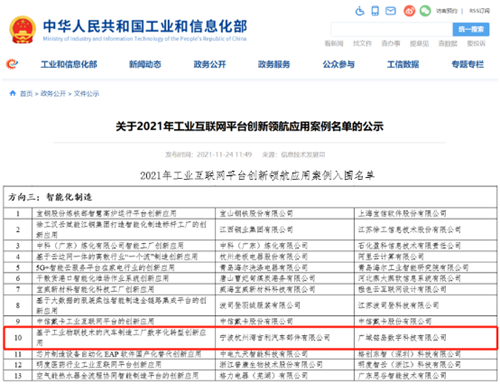Open the 专题专栏 navigation item
Screen dimensions: 500x384
467,64
